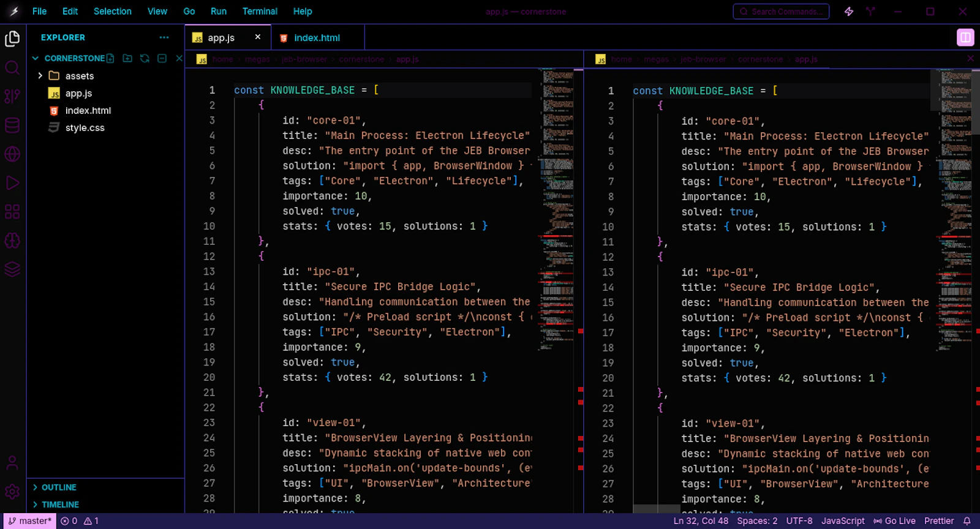Close the app.js tab
This screenshot has width=980, height=529.
click(258, 37)
